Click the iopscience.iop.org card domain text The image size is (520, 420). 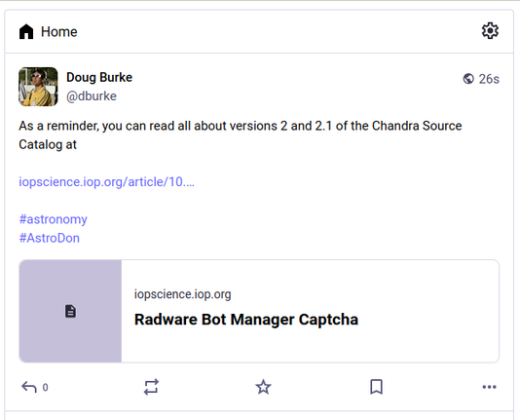[182, 294]
